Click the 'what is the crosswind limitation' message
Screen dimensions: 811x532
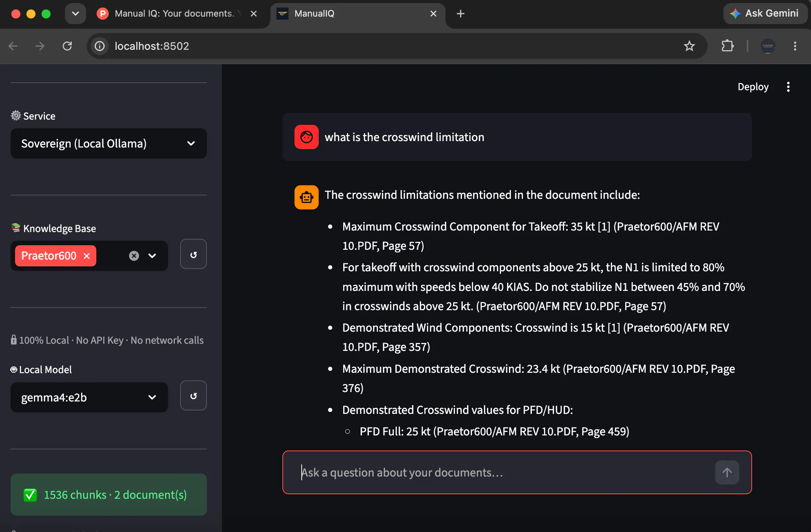coord(404,137)
